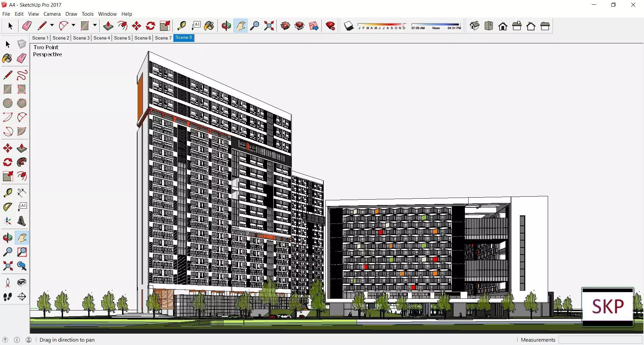Open the Draw menu
Image resolution: width=644 pixels, height=345 pixels.
point(71,14)
